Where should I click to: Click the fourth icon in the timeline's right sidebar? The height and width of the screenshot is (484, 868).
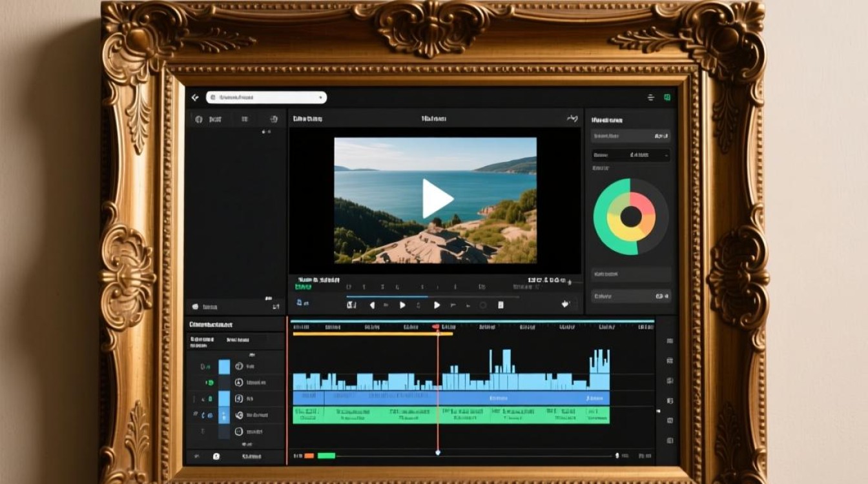[x=670, y=401]
